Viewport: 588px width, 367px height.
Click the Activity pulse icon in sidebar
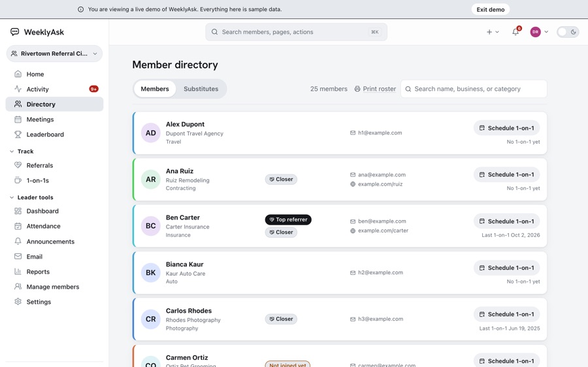click(x=18, y=89)
